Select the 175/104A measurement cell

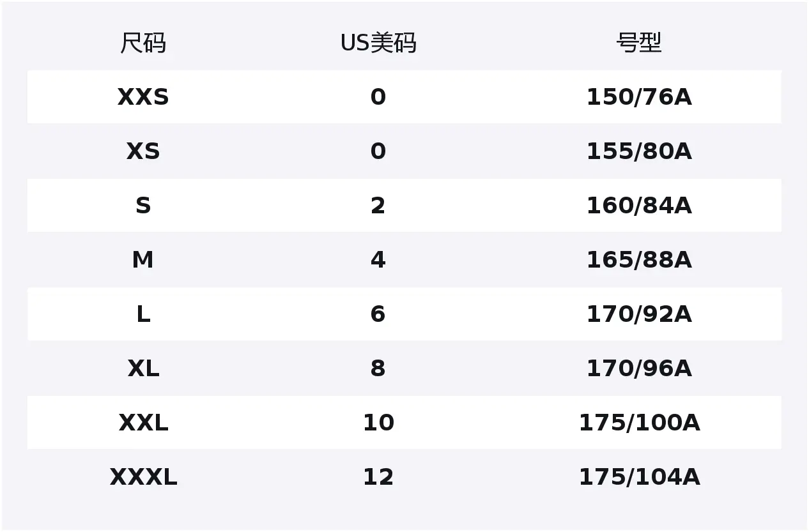[x=639, y=477]
